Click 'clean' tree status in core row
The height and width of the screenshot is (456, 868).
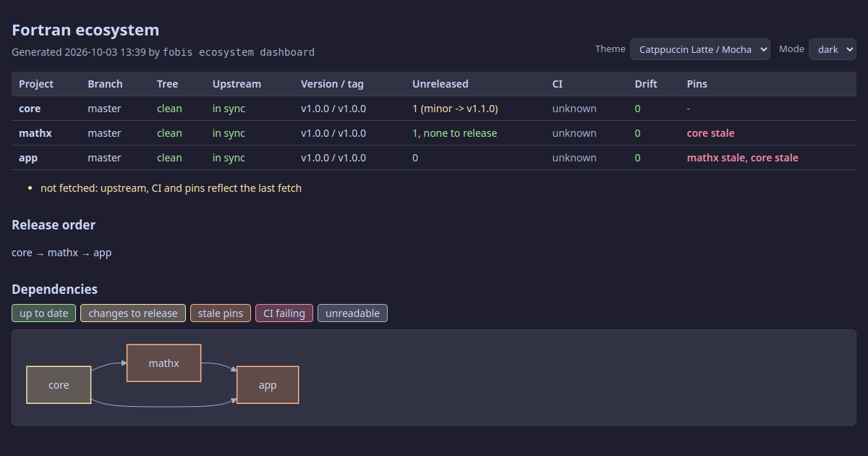tap(169, 109)
